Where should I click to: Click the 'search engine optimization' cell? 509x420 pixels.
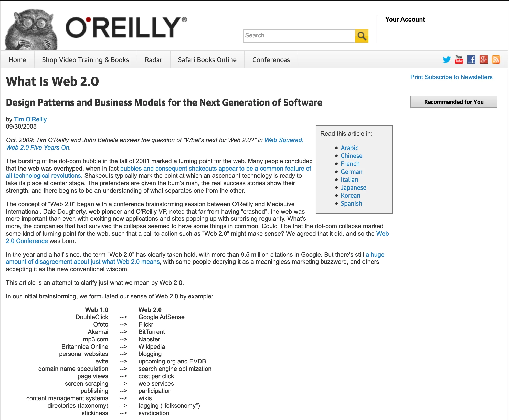coord(175,369)
